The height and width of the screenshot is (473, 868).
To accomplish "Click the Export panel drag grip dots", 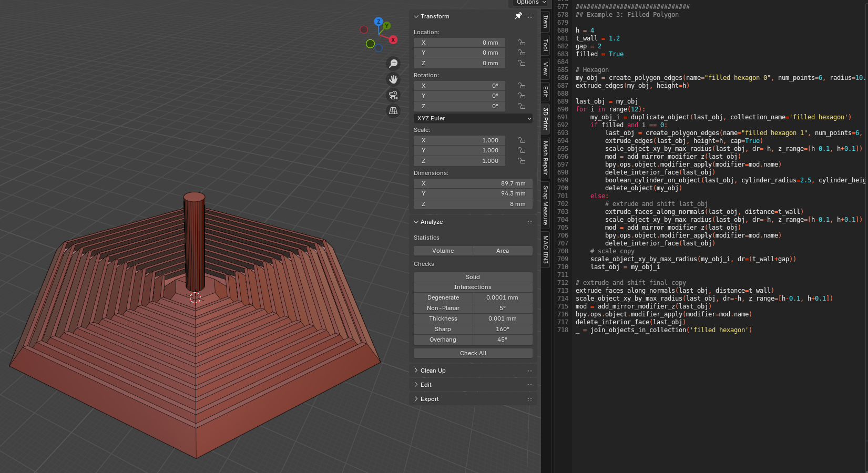I will (x=529, y=399).
